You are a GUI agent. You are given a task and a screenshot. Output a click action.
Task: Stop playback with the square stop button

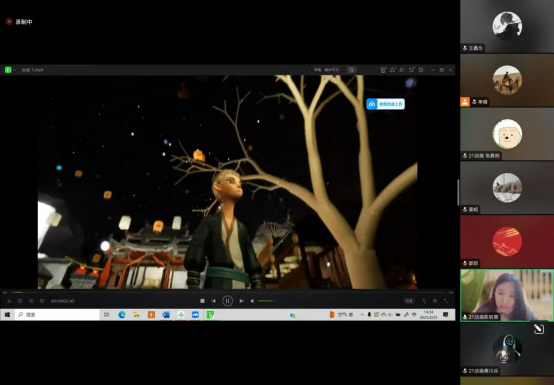pyautogui.click(x=202, y=301)
